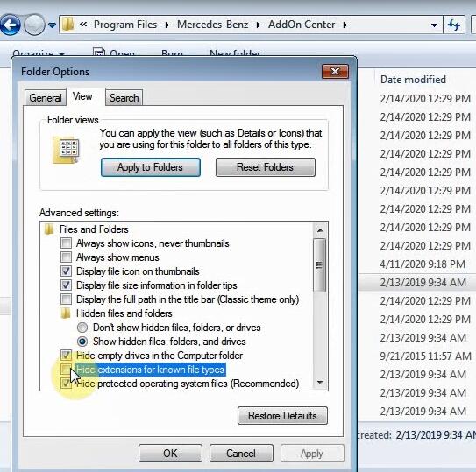The width and height of the screenshot is (476, 472).
Task: Click the Back navigation arrow
Action: pyautogui.click(x=10, y=25)
